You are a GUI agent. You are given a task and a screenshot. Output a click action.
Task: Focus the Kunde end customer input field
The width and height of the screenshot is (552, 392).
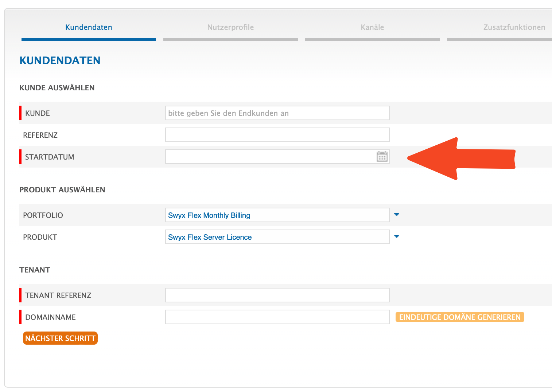(277, 113)
